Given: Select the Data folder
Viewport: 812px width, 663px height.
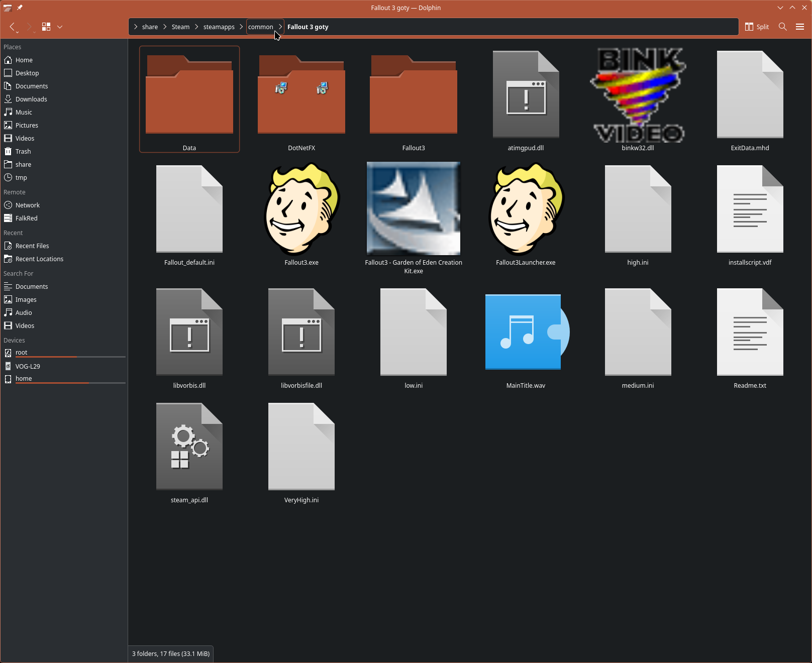Looking at the screenshot, I should [189, 99].
